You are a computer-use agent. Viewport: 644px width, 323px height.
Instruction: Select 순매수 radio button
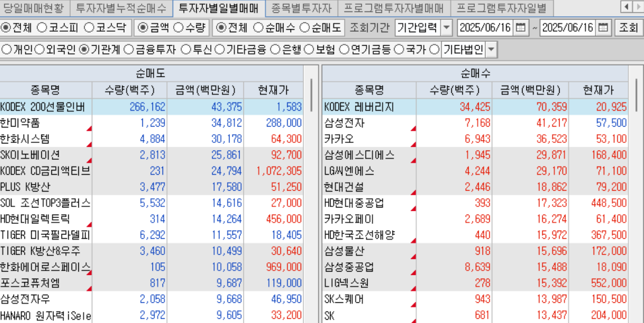[258, 28]
